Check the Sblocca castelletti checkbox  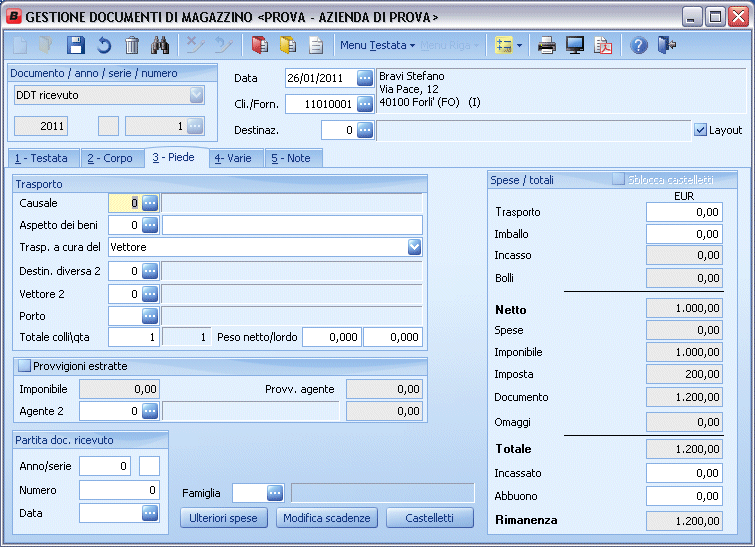click(x=619, y=179)
